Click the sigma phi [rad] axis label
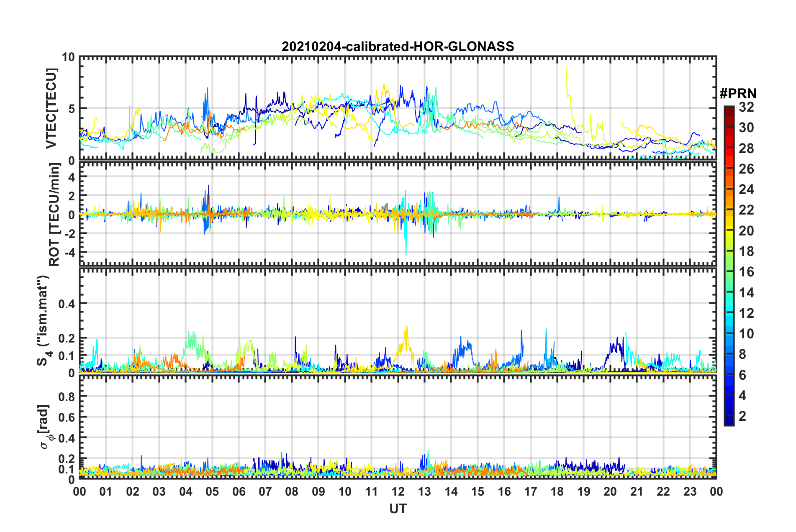 click(x=44, y=427)
